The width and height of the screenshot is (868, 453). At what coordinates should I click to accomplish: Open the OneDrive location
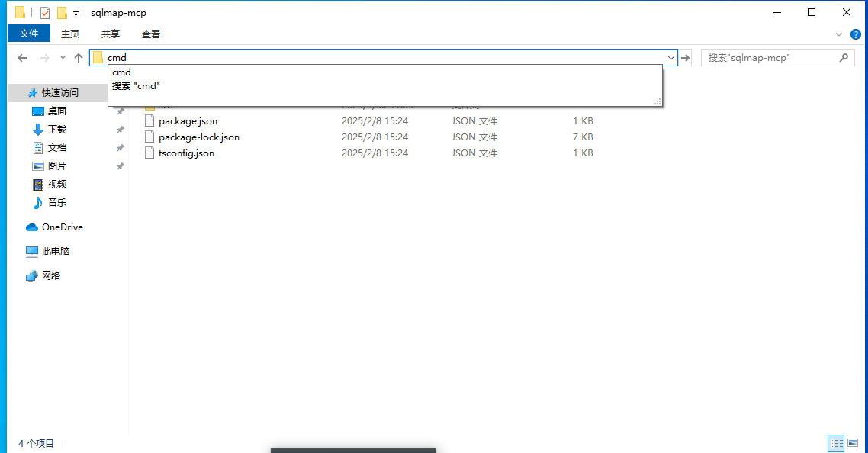62,227
